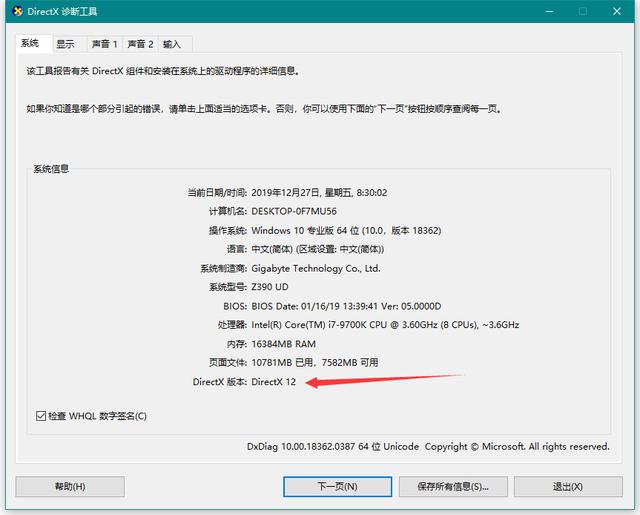Click the 该工具报告有关 DirectX description line

tap(164, 71)
